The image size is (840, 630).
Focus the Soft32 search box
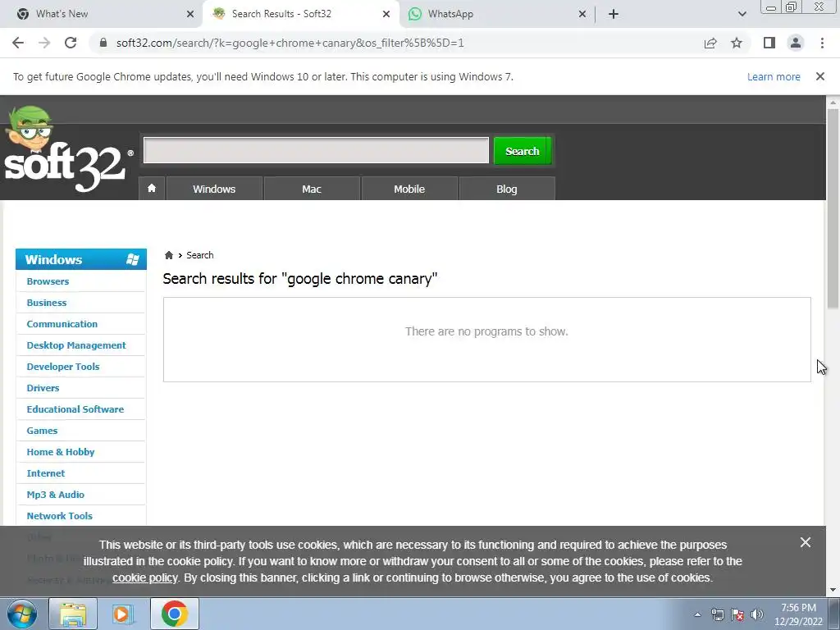(316, 151)
